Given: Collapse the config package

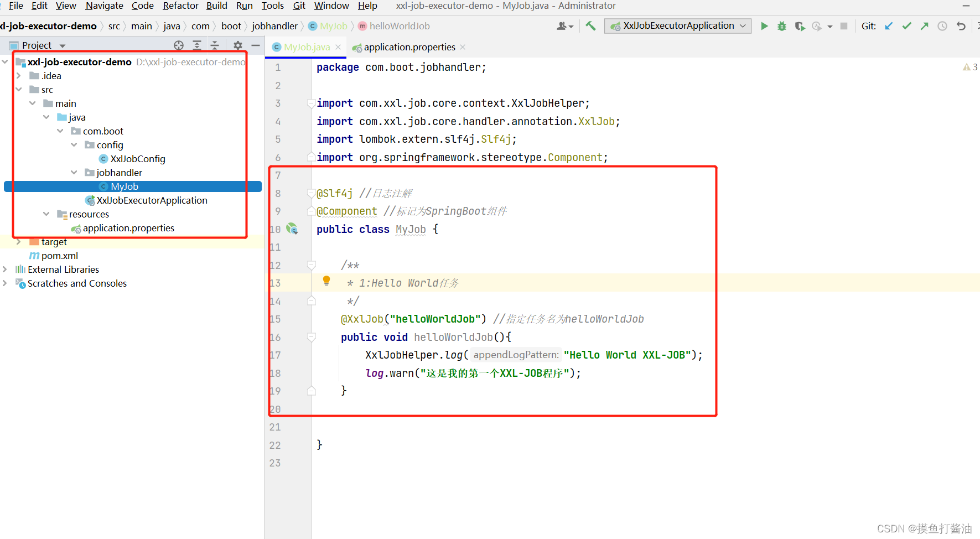Looking at the screenshot, I should click(x=74, y=145).
